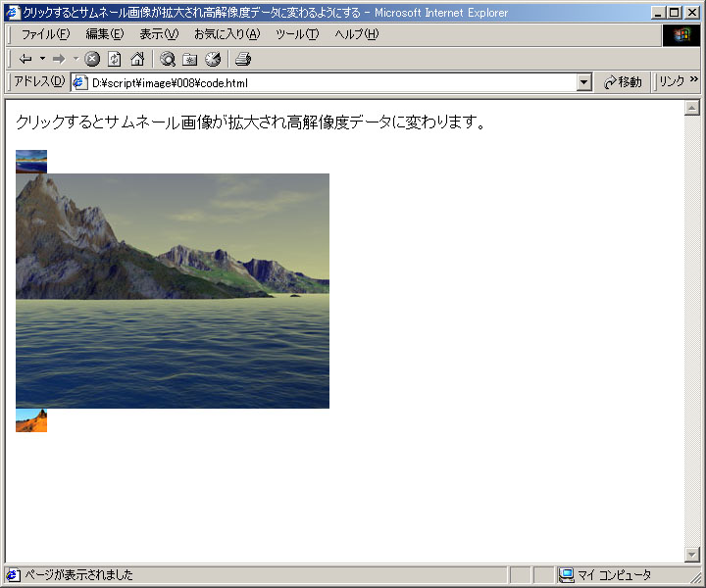
Task: Click the マイ コンピュータ zone indicator
Action: 605,575
